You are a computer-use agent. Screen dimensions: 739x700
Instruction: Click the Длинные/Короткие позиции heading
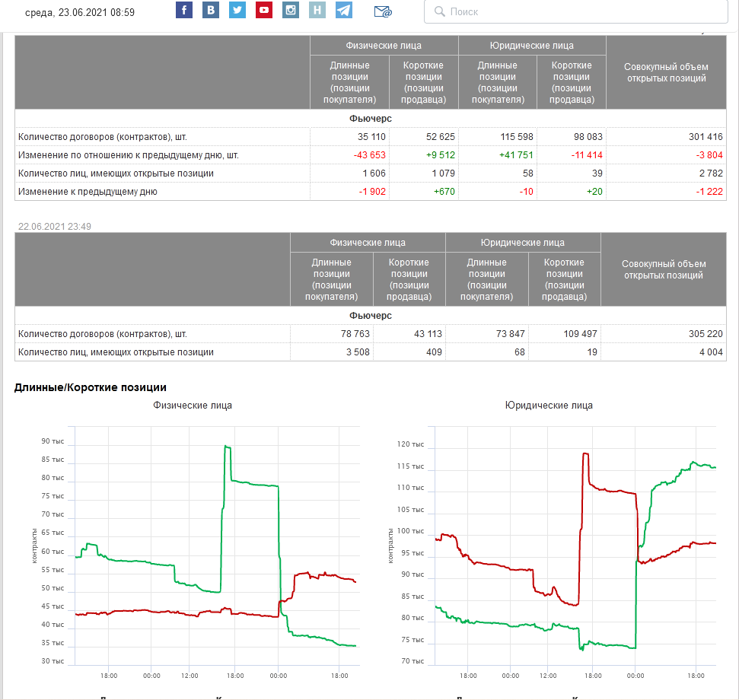[x=90, y=388]
